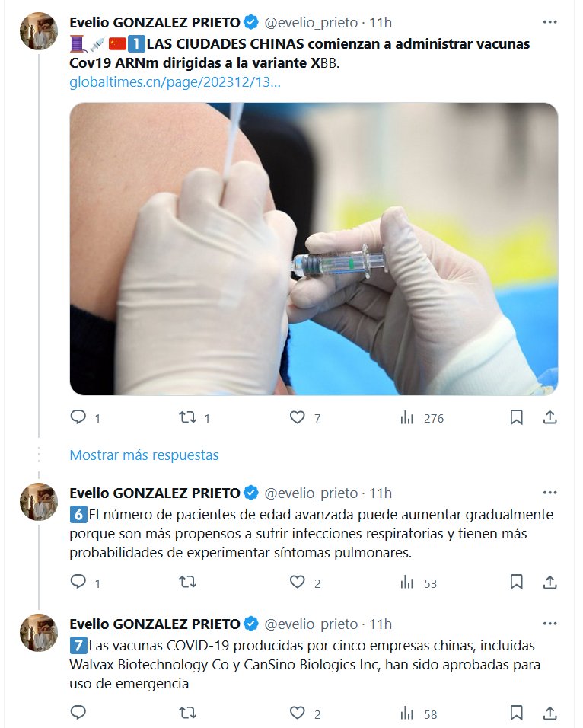Share the tweet about emergency use vaccines
Screen dimensions: 583x728
pyautogui.click(x=550, y=714)
